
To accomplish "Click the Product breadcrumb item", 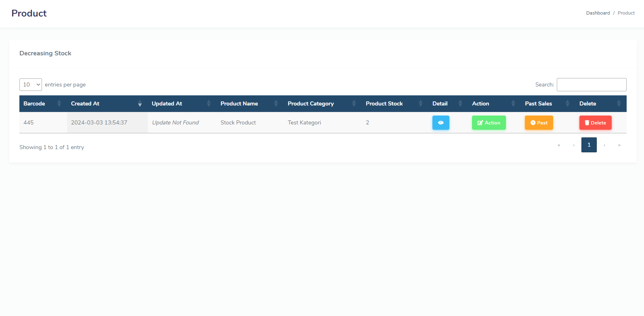I will coord(626,13).
